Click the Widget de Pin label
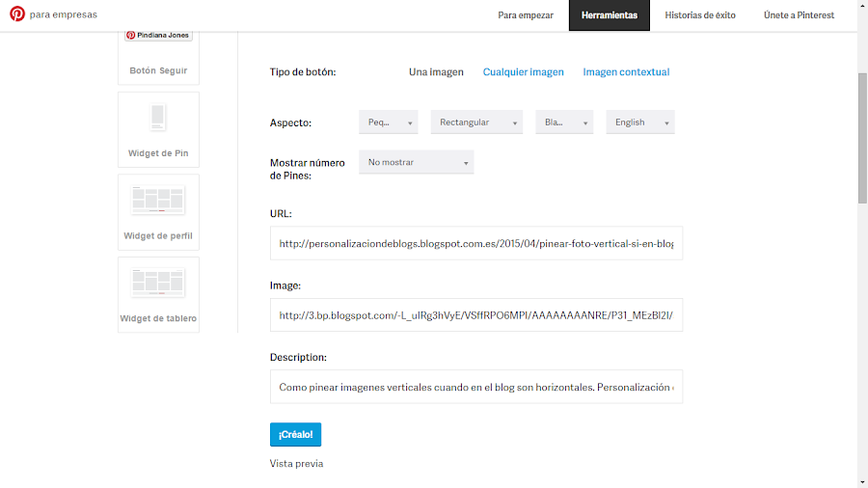This screenshot has width=868, height=488. tap(158, 153)
